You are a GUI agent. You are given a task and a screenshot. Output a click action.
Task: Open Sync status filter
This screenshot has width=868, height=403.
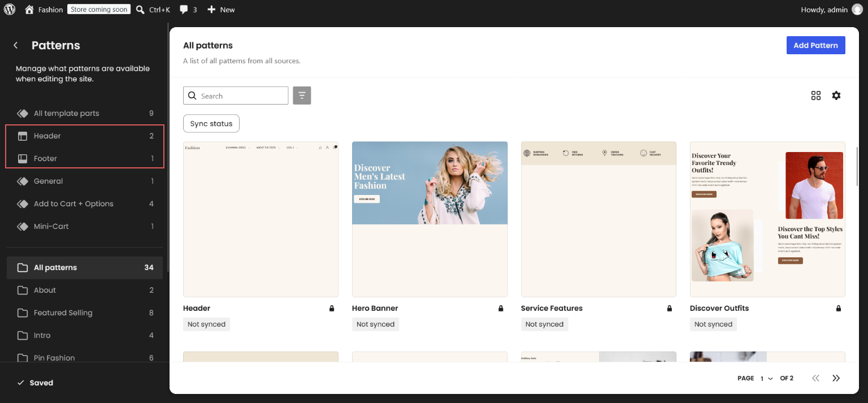(x=211, y=123)
